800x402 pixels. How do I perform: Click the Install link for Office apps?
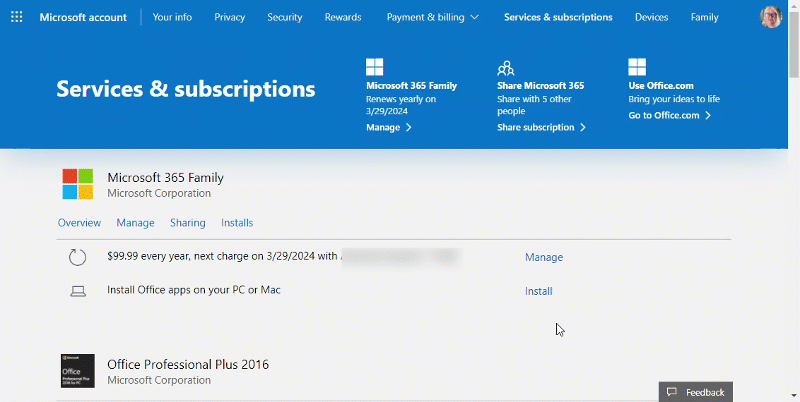pos(539,291)
